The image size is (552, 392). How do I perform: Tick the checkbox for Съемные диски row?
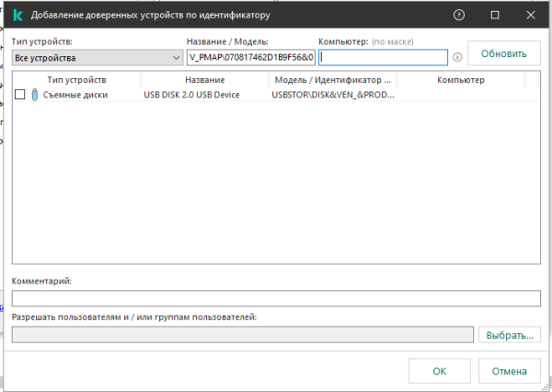[x=20, y=95]
